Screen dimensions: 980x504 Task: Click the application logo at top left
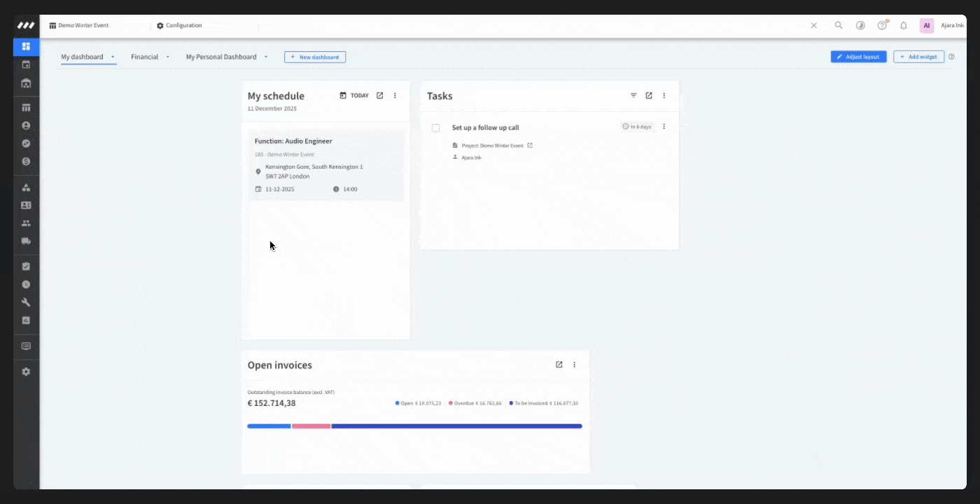[x=26, y=25]
